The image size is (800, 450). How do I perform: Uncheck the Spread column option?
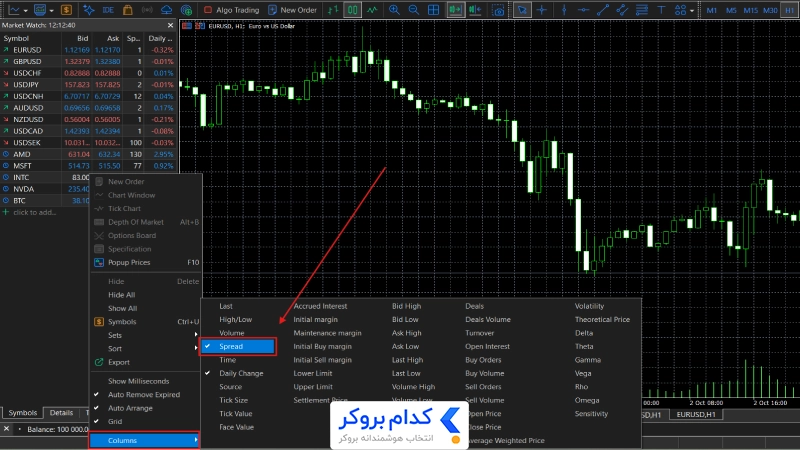tap(238, 346)
